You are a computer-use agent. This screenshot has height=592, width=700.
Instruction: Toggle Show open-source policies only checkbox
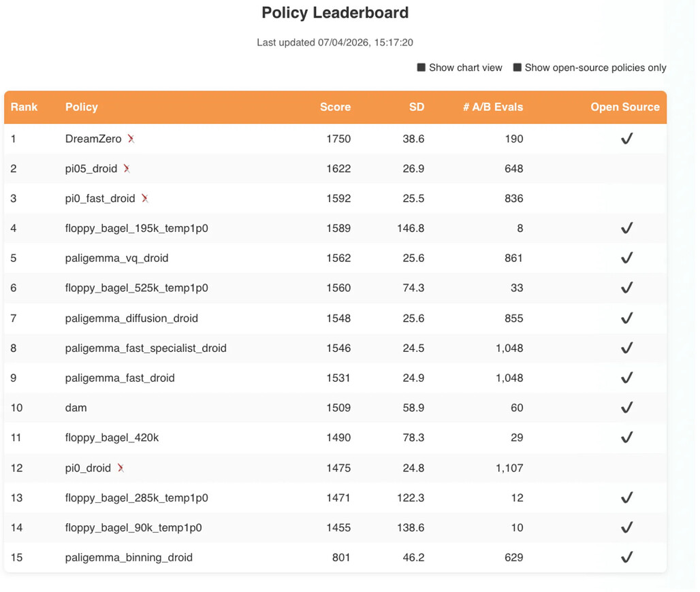[517, 67]
